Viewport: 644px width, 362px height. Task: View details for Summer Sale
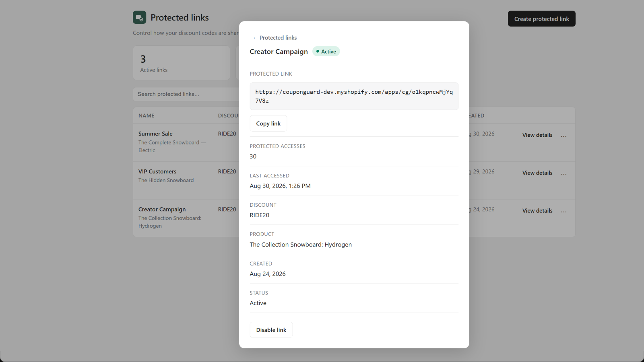[x=537, y=135]
